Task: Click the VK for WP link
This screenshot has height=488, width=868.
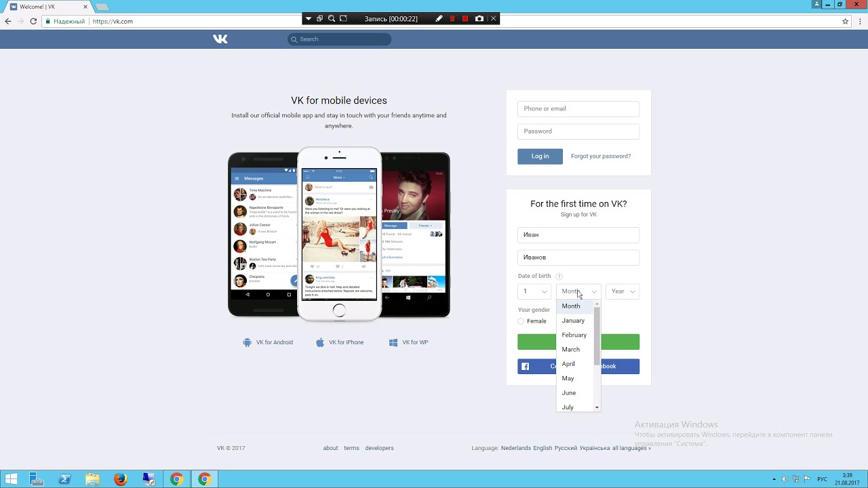Action: point(415,342)
